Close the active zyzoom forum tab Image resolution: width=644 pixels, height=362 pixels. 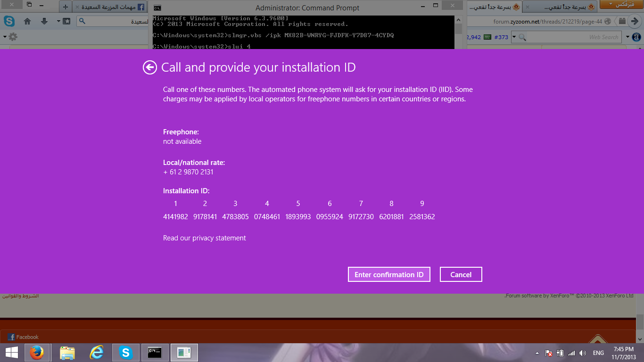click(527, 8)
